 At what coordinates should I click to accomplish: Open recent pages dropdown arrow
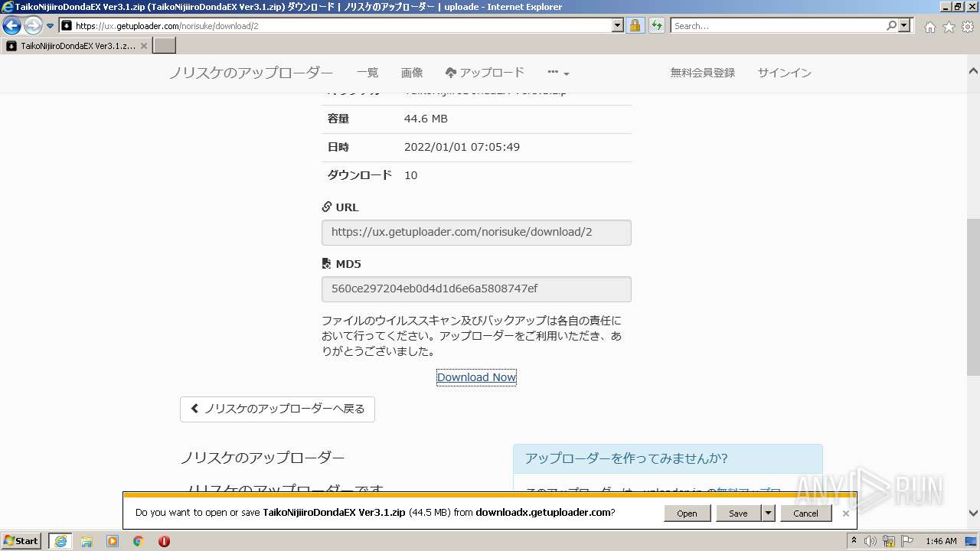(x=51, y=26)
